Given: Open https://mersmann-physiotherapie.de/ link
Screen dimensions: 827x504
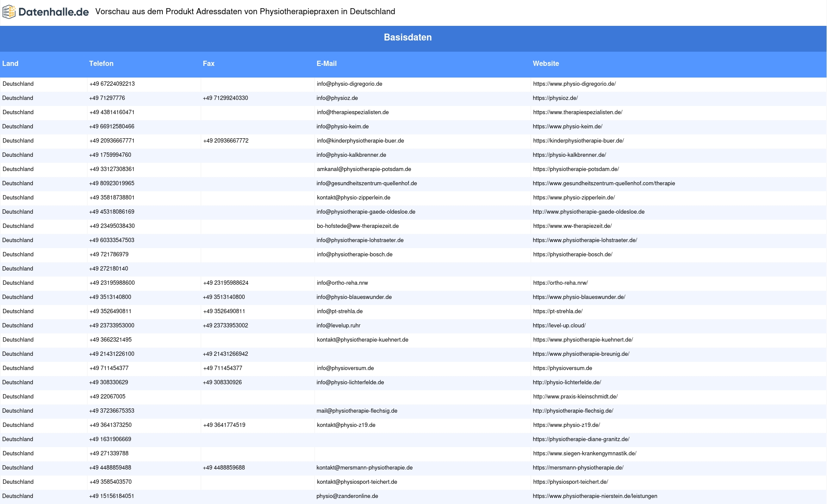Looking at the screenshot, I should [x=578, y=468].
